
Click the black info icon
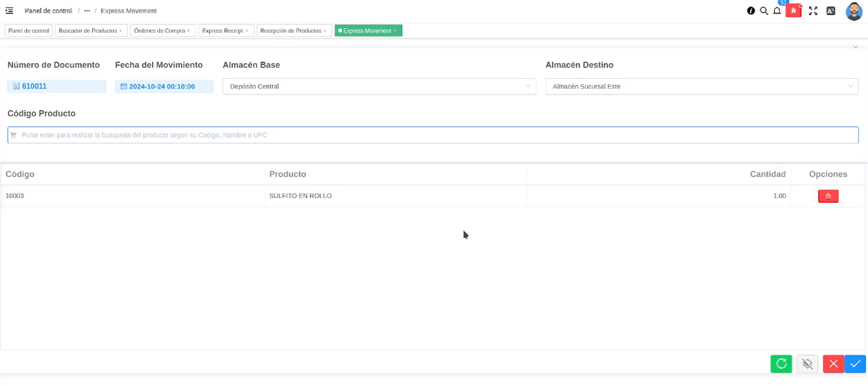pyautogui.click(x=751, y=11)
